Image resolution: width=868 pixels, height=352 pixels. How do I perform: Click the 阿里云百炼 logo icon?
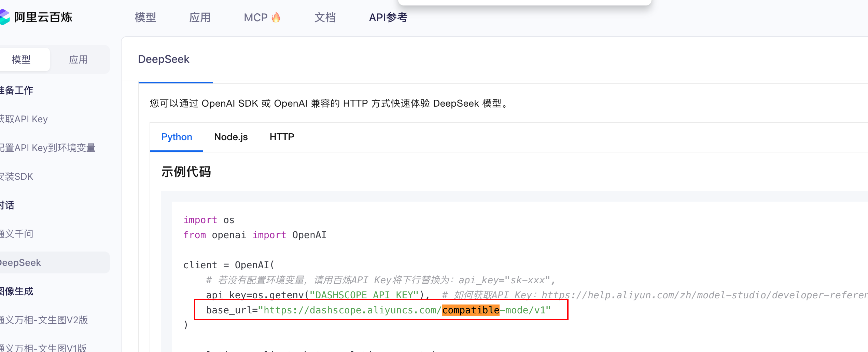(5, 17)
